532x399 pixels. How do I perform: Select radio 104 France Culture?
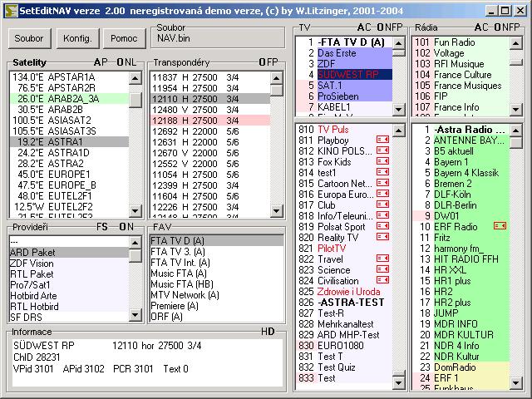point(461,75)
